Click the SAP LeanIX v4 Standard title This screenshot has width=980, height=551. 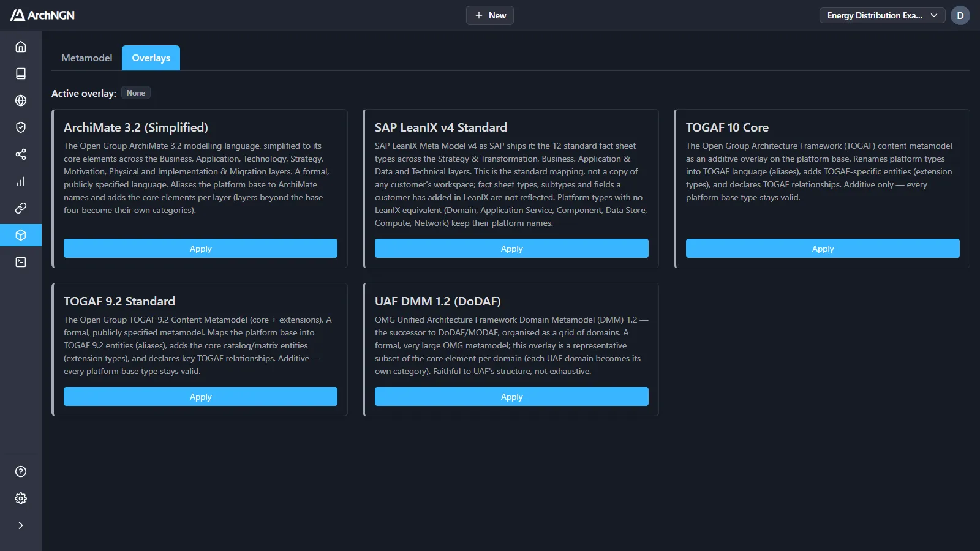point(441,127)
